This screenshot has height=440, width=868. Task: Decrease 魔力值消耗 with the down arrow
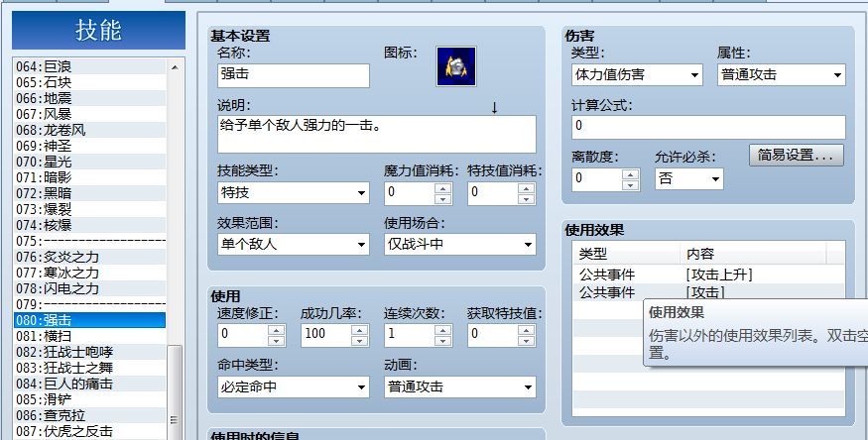442,198
